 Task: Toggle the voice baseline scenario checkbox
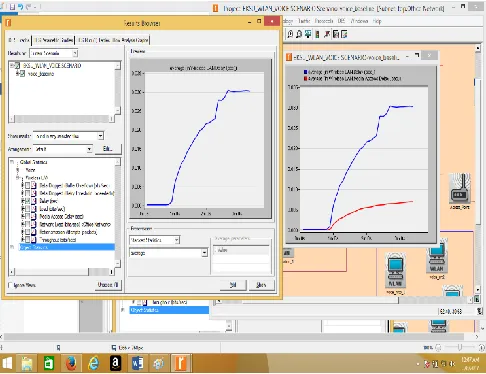coord(22,74)
